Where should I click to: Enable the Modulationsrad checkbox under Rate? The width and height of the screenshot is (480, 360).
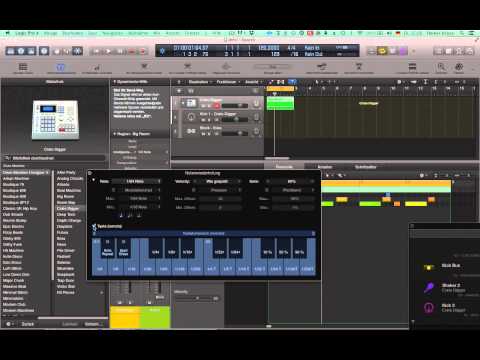(114, 190)
